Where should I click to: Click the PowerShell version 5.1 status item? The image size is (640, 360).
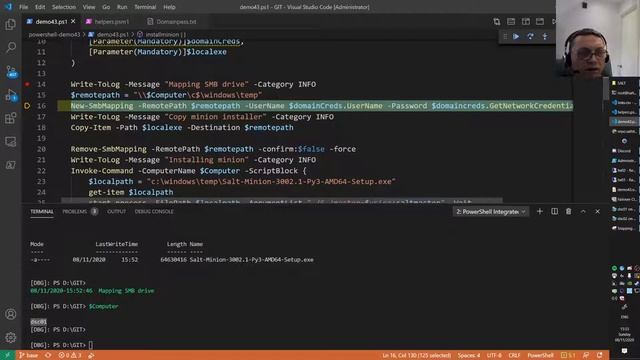coord(568,355)
